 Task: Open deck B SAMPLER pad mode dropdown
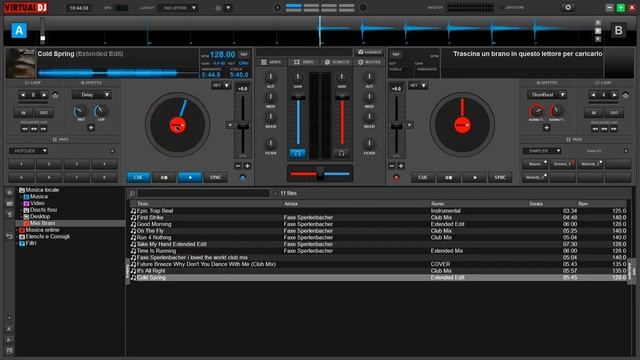[x=542, y=151]
